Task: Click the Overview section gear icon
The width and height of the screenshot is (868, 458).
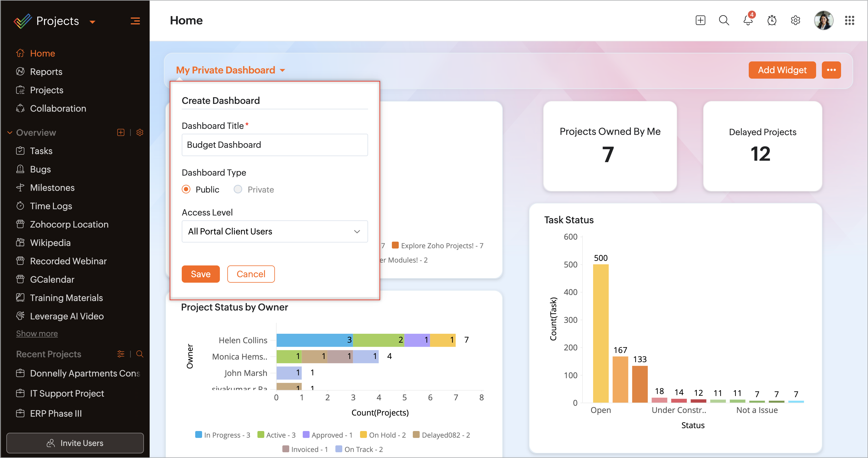Action: (x=140, y=133)
